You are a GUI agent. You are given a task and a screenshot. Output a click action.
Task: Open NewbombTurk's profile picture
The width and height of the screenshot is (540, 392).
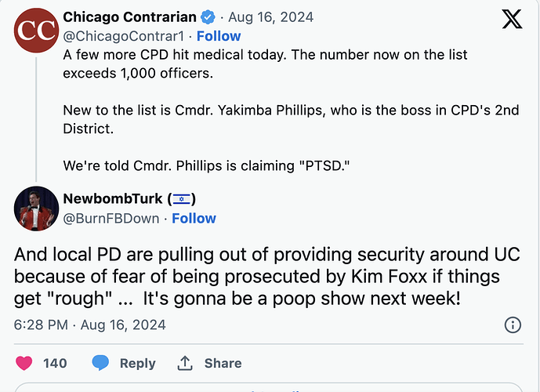coord(36,209)
